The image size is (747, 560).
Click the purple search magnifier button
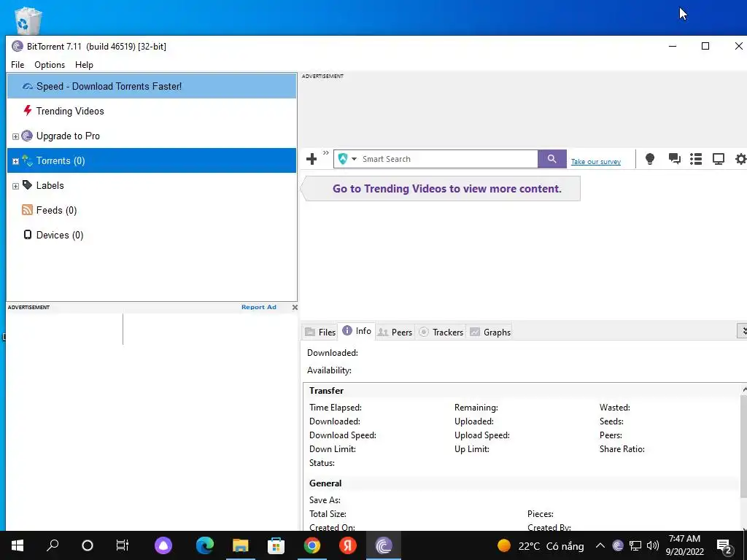pos(551,158)
